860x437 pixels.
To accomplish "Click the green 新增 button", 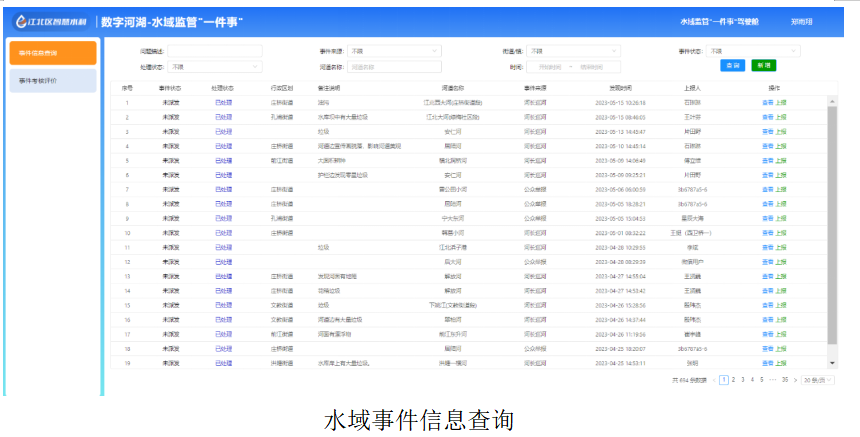I will 763,66.
